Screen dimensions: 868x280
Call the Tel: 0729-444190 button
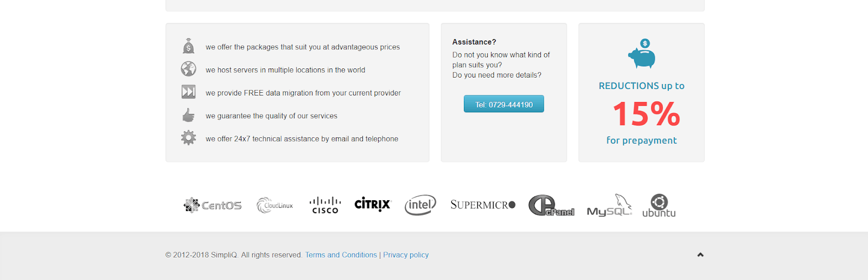[x=504, y=104]
